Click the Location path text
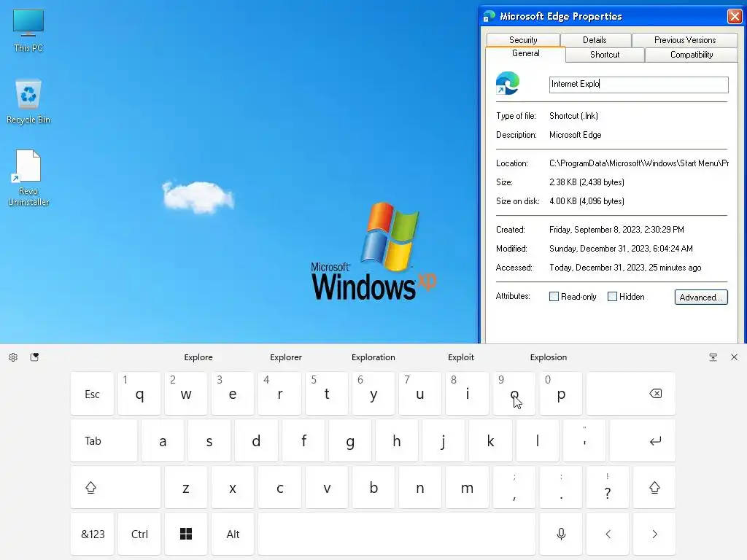This screenshot has width=747, height=560. [x=639, y=163]
